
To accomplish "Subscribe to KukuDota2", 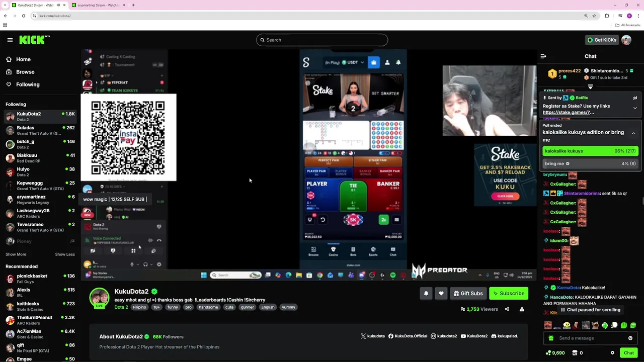I will tap(509, 293).
